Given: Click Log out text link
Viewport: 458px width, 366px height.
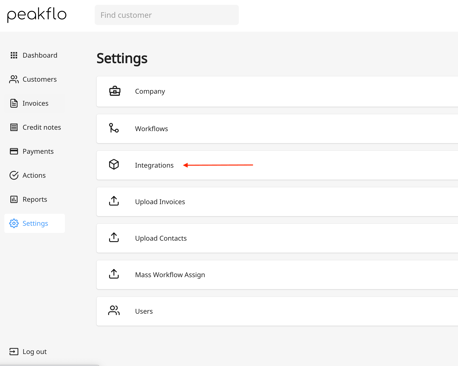Looking at the screenshot, I should [x=35, y=352].
